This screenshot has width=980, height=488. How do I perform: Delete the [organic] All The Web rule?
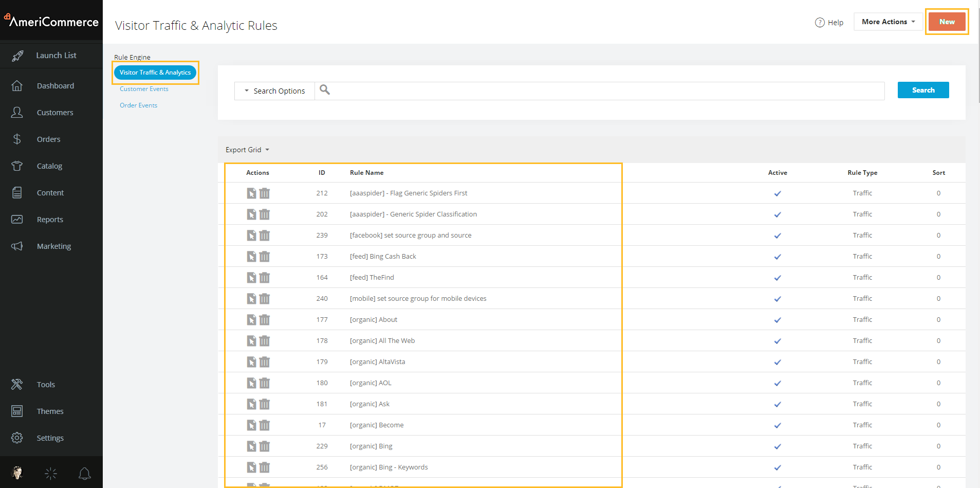point(264,341)
